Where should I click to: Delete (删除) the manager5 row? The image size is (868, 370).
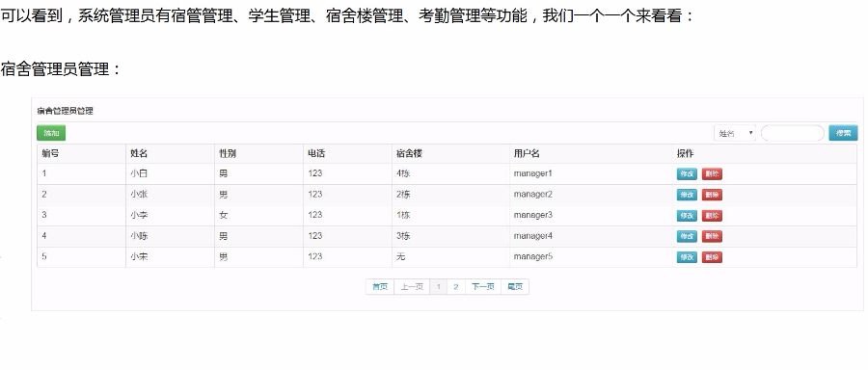pos(712,257)
